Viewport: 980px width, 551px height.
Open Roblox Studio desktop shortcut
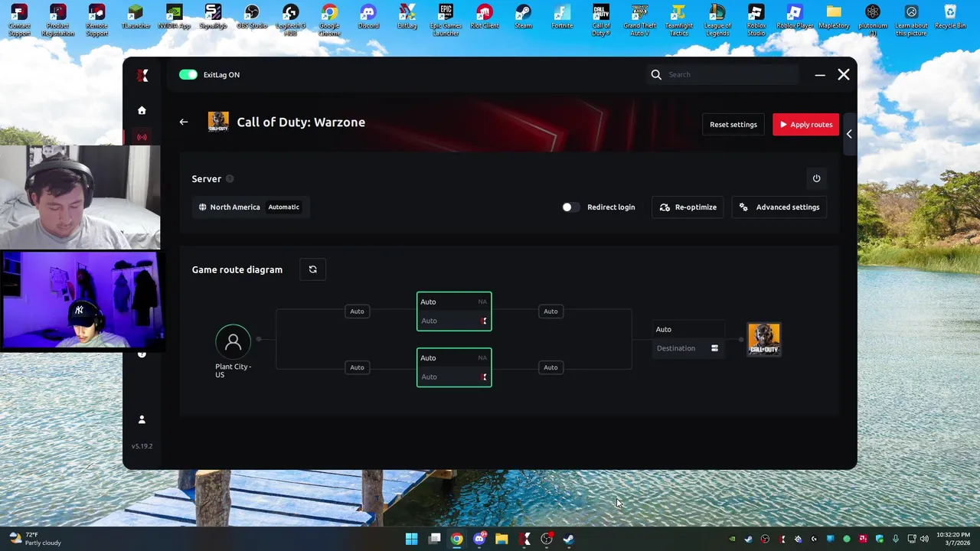pos(756,20)
